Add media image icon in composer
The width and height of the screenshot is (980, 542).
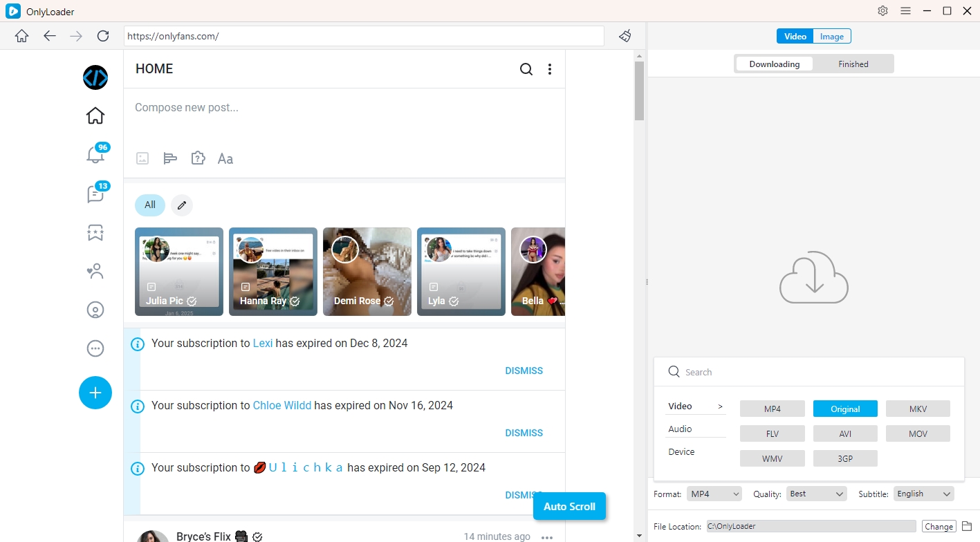pos(142,158)
